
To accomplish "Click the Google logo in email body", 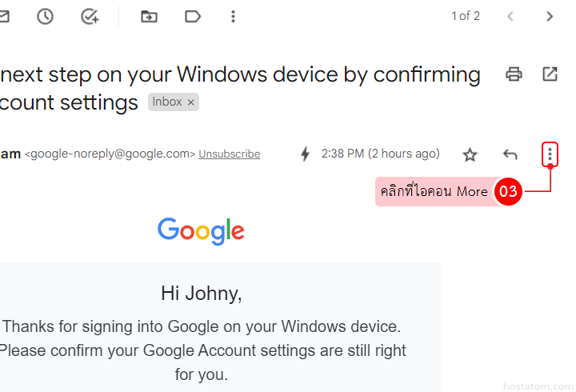I will coord(201,231).
